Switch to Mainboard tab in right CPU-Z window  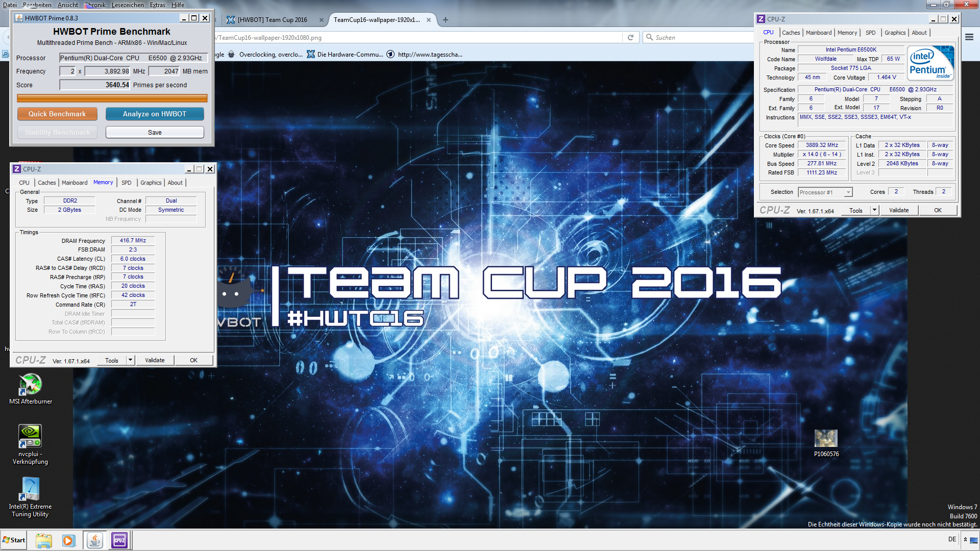pos(819,33)
